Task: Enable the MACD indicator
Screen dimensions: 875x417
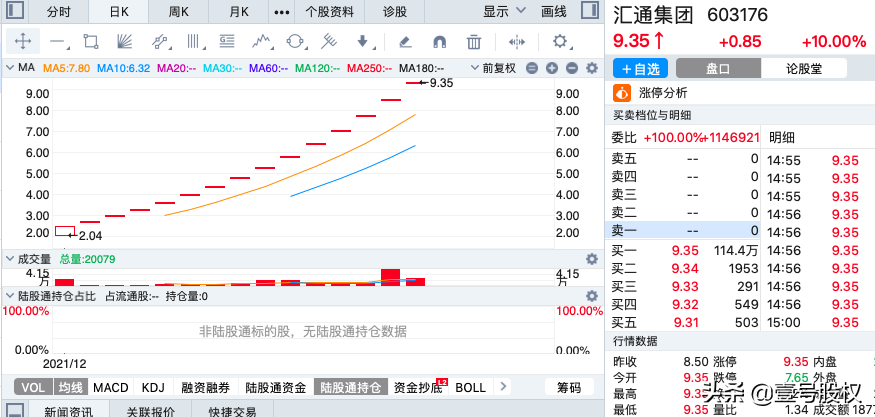Action: tap(110, 387)
